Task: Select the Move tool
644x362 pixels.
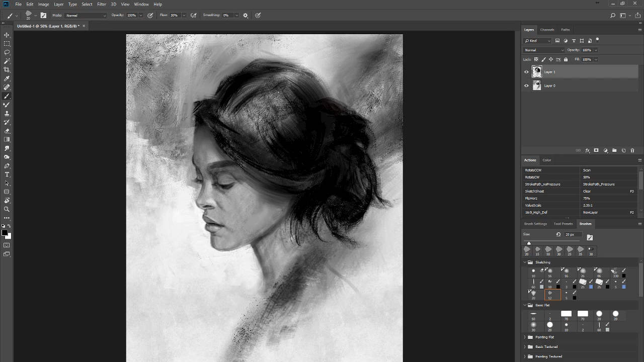Action: tap(7, 35)
